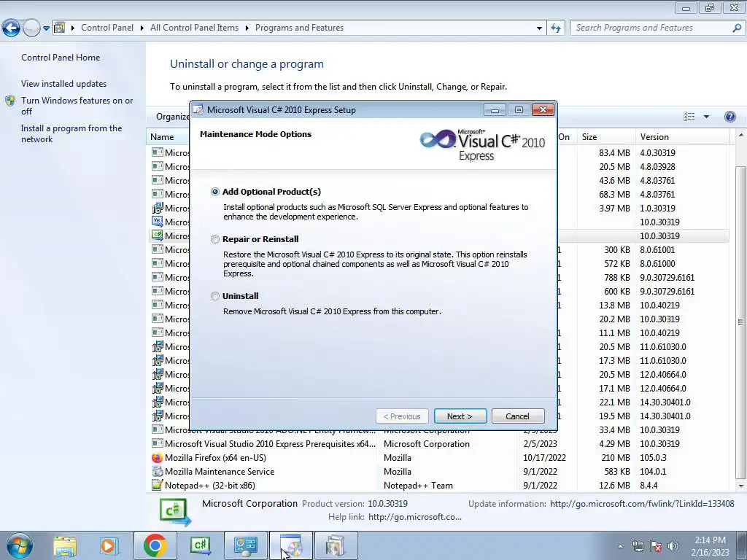Click the search magnifier icon
Image resolution: width=747 pixels, height=560 pixels.
click(x=737, y=28)
